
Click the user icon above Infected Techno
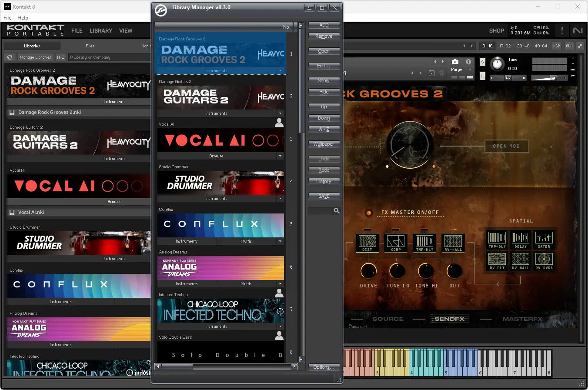(279, 293)
